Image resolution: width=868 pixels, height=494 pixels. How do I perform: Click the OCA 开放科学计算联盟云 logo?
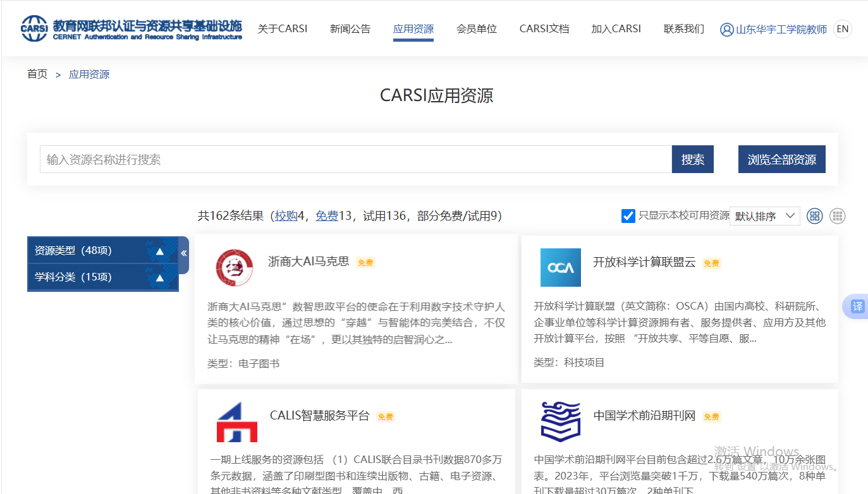tap(560, 267)
